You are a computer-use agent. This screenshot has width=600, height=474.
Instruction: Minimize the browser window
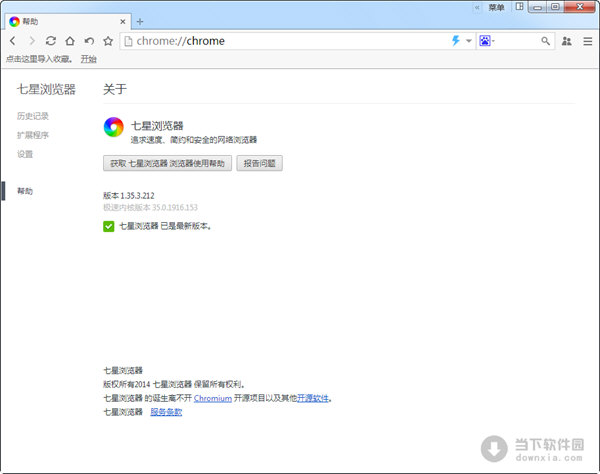537,7
